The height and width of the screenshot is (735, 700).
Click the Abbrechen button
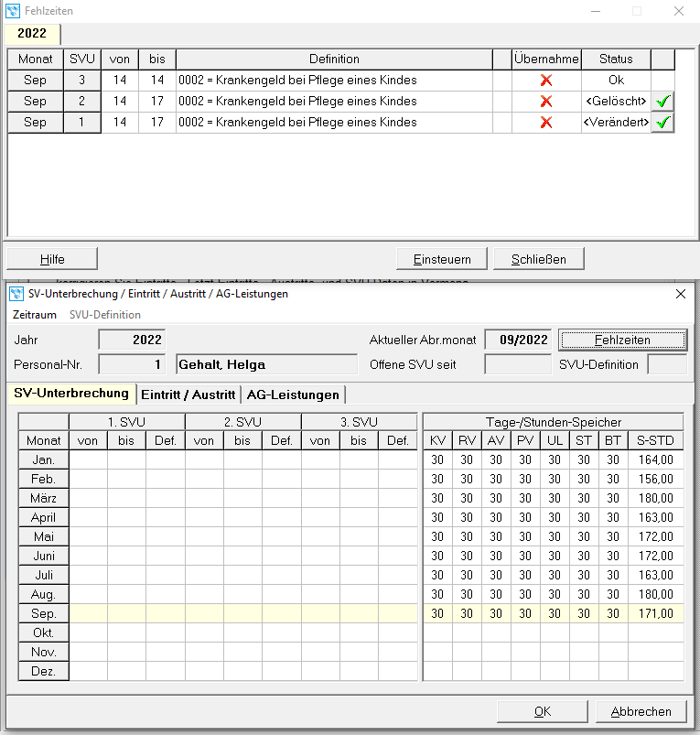[x=641, y=711]
